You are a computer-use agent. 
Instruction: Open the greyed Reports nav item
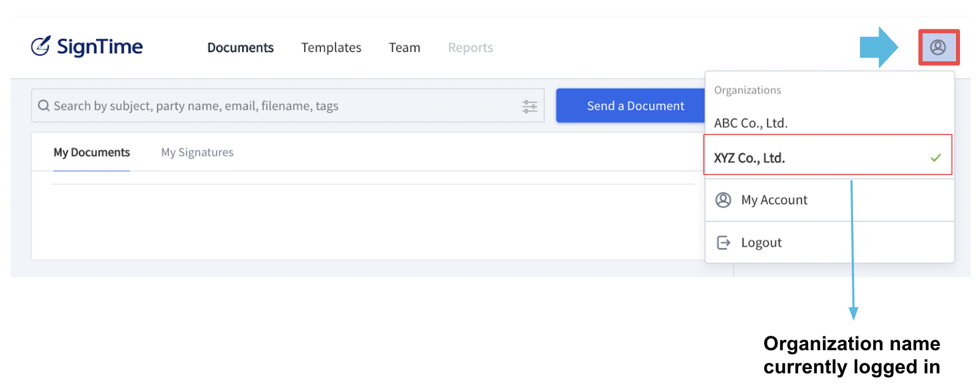470,48
